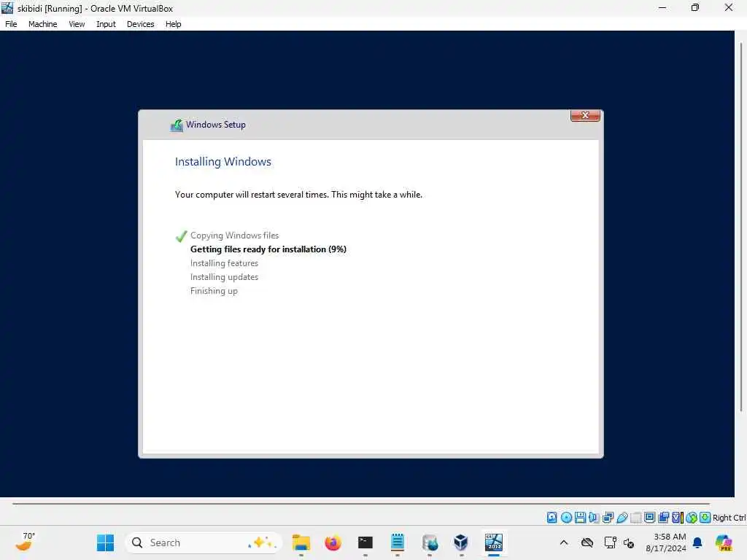Click 'Copying Windows files' step text
Image resolution: width=747 pixels, height=560 pixels.
click(234, 236)
